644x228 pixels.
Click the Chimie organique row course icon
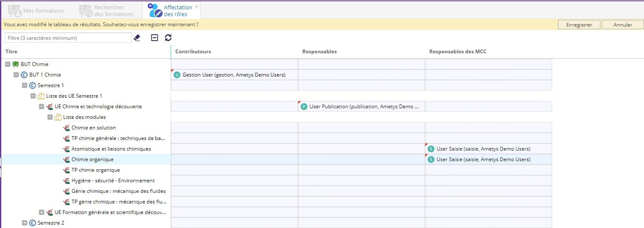click(x=66, y=159)
